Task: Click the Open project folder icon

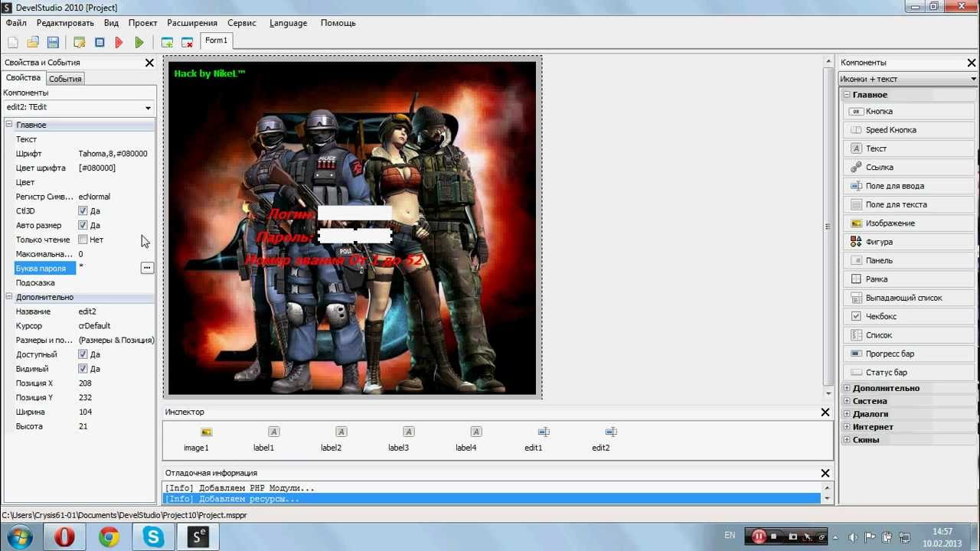Action: 33,42
